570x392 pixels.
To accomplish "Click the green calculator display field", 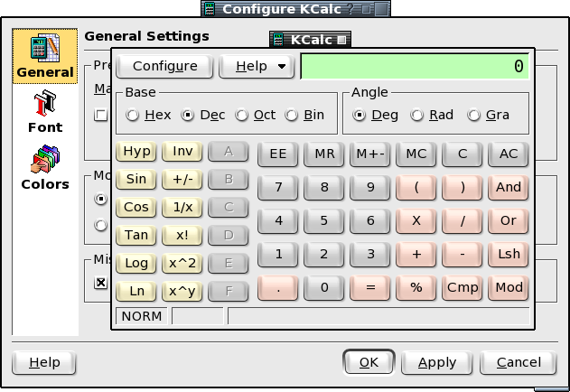I will 415,66.
